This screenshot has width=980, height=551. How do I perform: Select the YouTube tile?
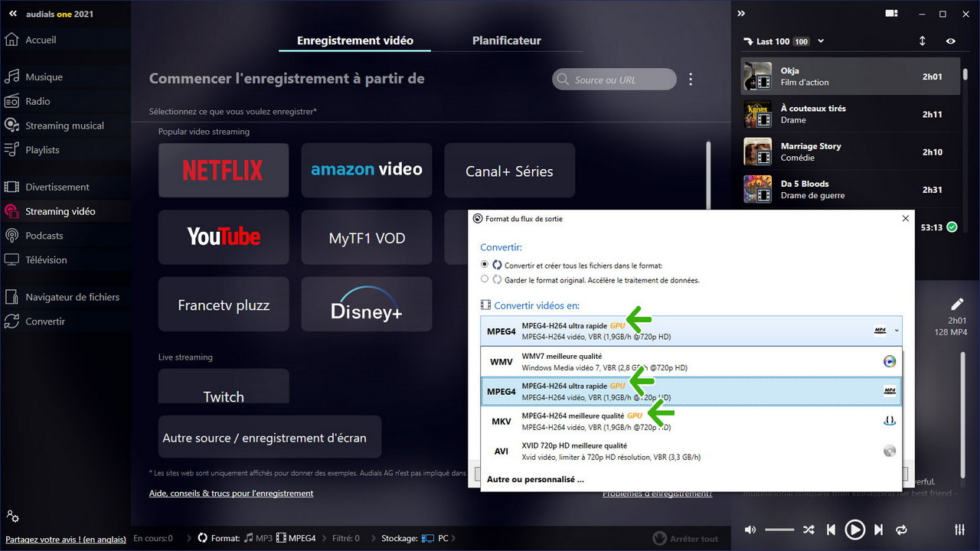(224, 237)
